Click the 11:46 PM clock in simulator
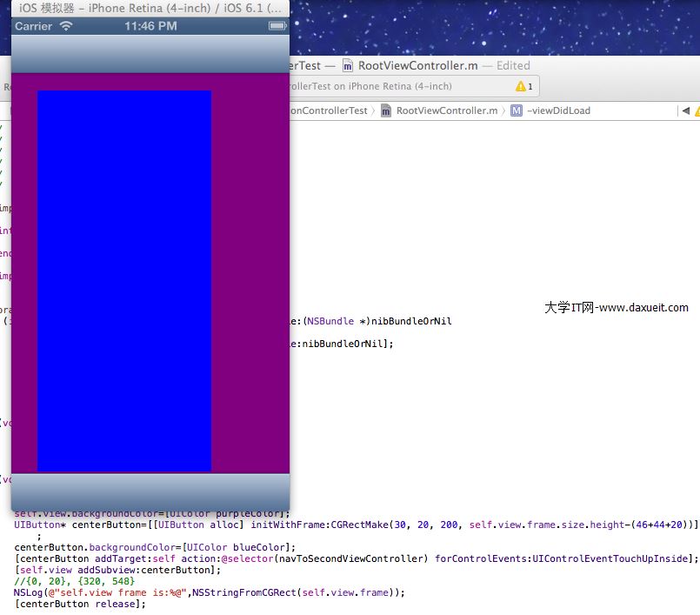Screen dimensions: 700x615 coord(150,26)
